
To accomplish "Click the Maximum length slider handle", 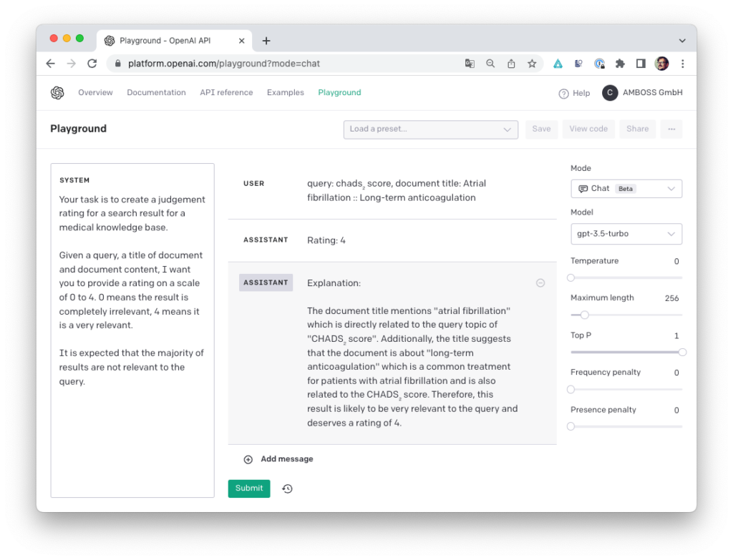I will [584, 315].
